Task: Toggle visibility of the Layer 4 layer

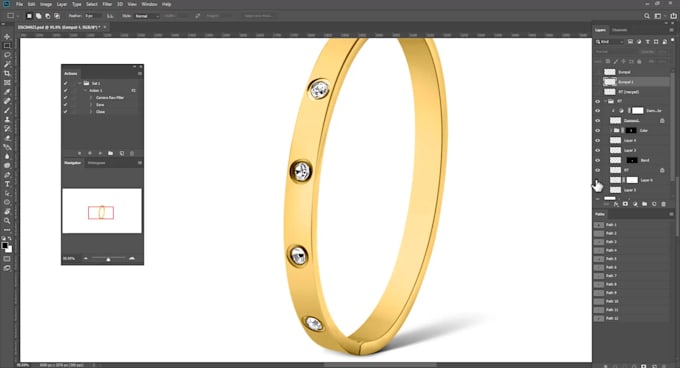Action: tap(598, 140)
